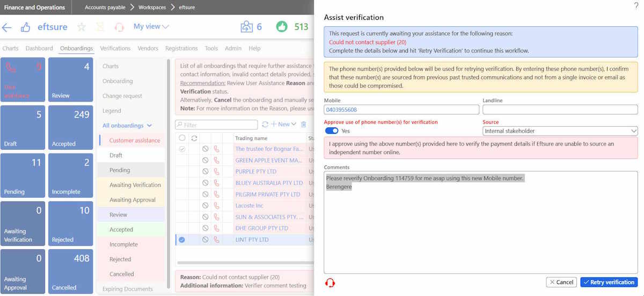
Task: Delete the record with trash icon
Action: (304, 124)
